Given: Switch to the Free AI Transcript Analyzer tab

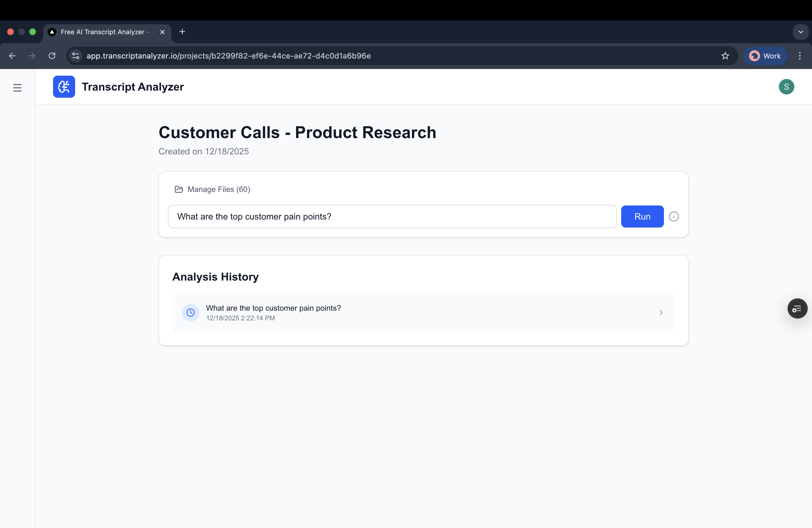Looking at the screenshot, I should [x=102, y=32].
